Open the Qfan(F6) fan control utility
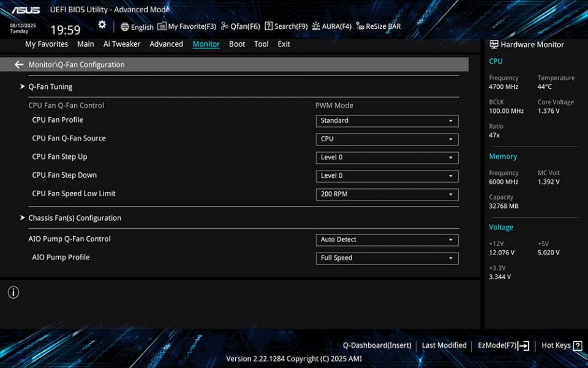Viewport: 588px width, 368px height. coord(240,26)
